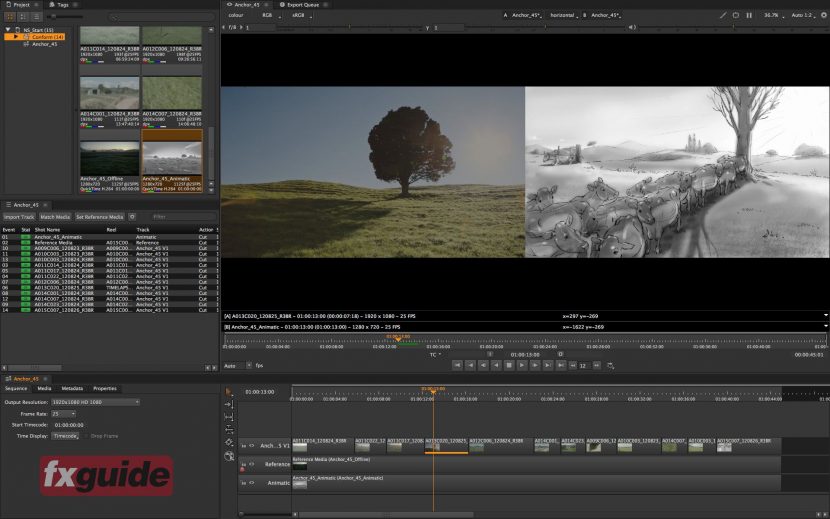Step forward one frame
830x519 pixels.
click(535, 365)
